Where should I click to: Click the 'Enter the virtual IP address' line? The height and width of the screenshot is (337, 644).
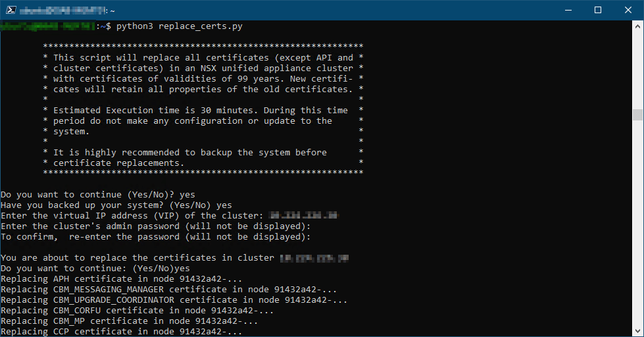(x=132, y=216)
